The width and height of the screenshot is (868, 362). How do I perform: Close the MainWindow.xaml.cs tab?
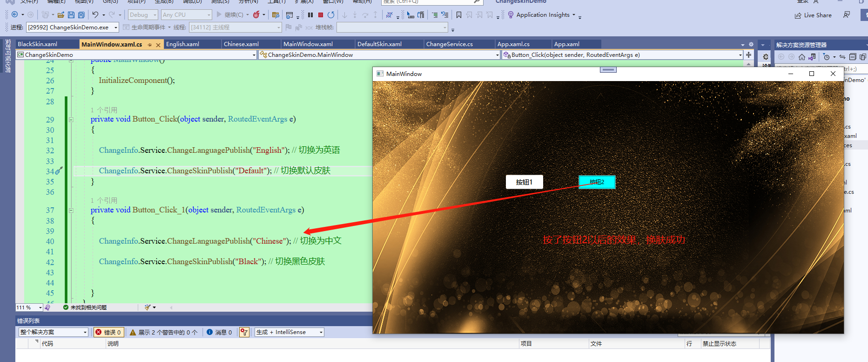pyautogui.click(x=158, y=45)
